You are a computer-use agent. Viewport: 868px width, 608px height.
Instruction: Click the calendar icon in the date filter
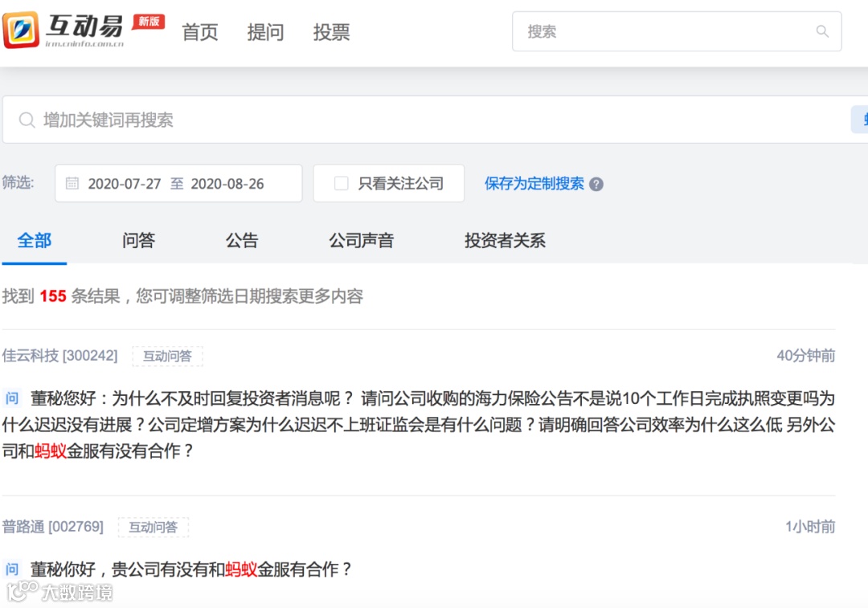[72, 183]
